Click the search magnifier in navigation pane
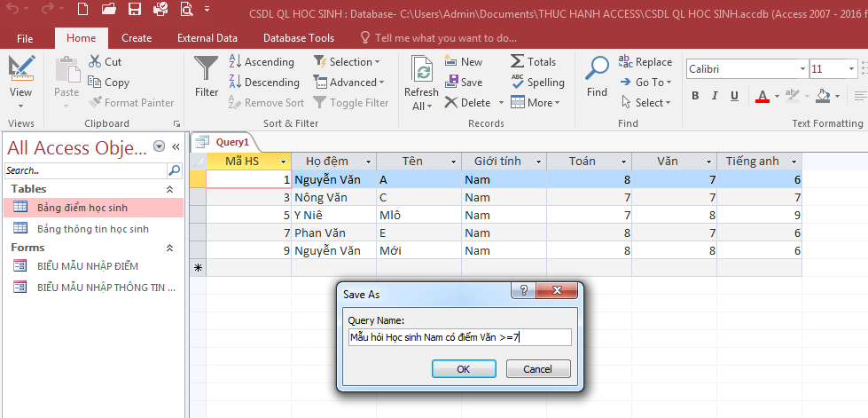 click(175, 170)
